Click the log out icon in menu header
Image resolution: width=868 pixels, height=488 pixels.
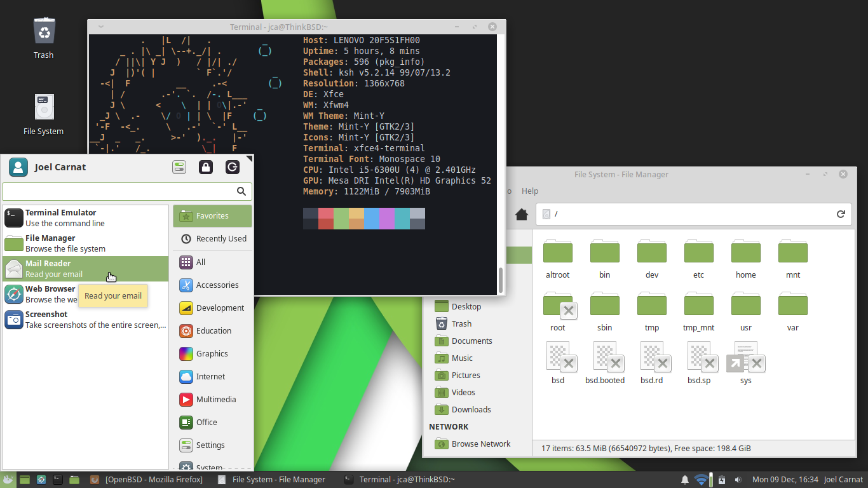(233, 167)
